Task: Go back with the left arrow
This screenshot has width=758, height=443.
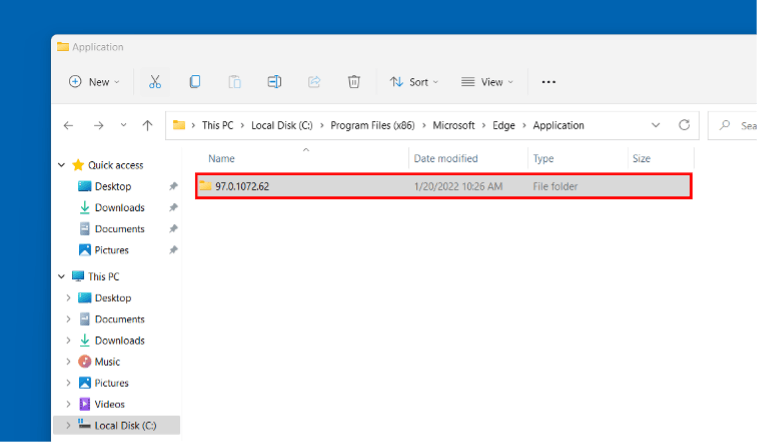Action: tap(68, 125)
